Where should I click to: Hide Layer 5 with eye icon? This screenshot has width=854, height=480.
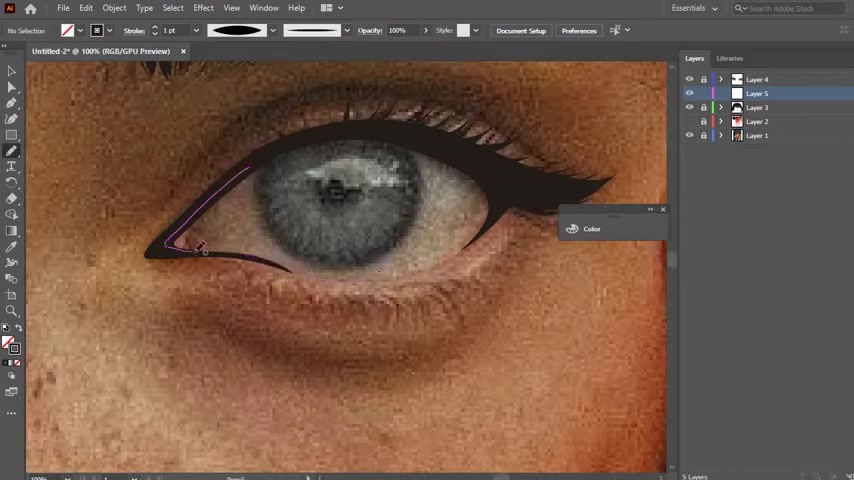point(690,93)
